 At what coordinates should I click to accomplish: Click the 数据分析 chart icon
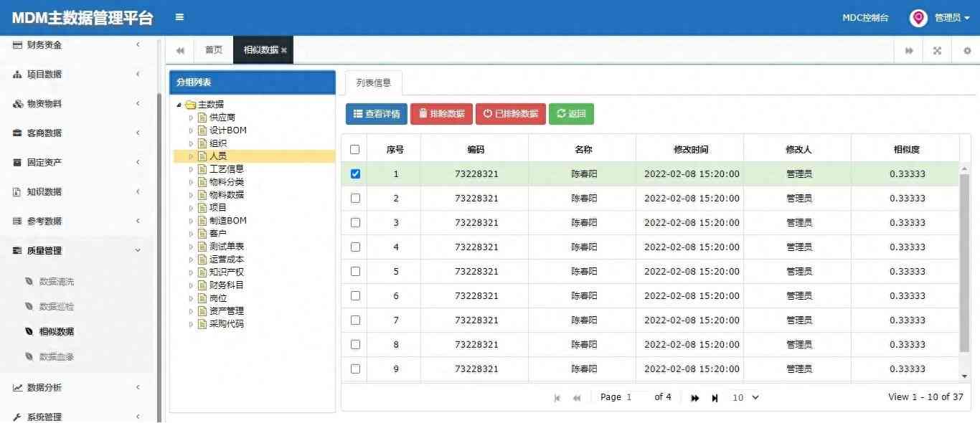coord(18,388)
